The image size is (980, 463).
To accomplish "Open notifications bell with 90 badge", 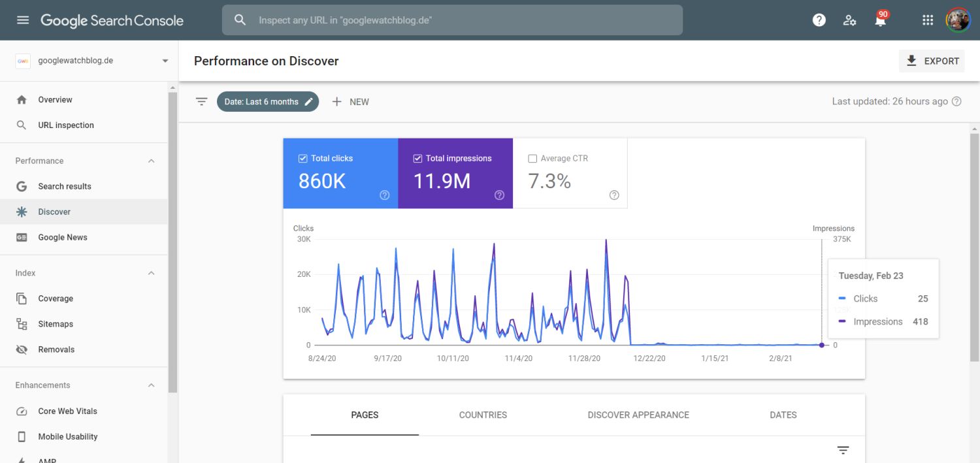I will click(x=880, y=20).
